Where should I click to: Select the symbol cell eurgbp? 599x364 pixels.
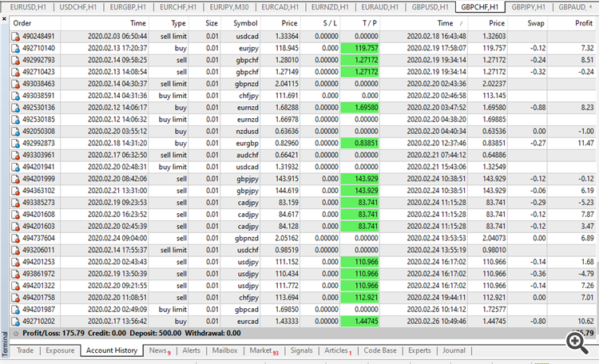[240, 144]
